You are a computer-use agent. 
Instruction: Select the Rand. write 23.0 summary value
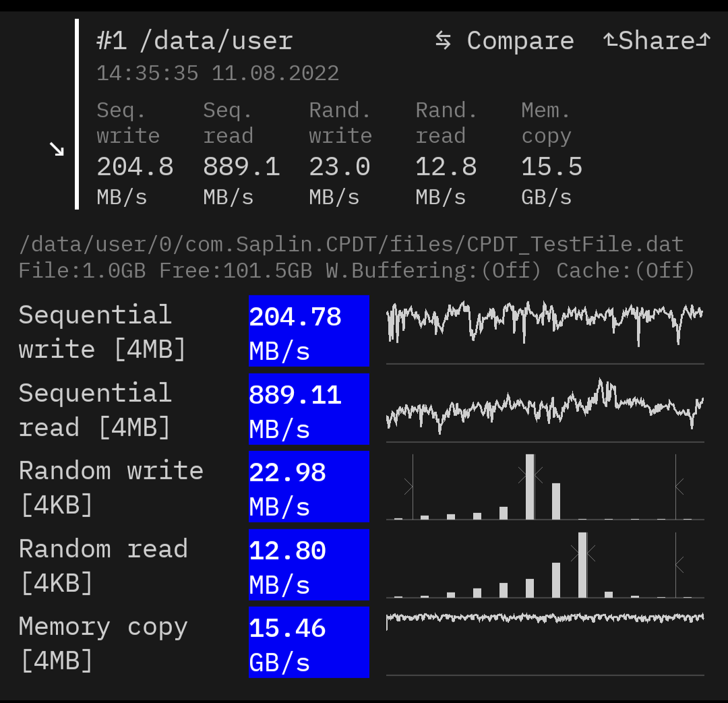point(340,166)
